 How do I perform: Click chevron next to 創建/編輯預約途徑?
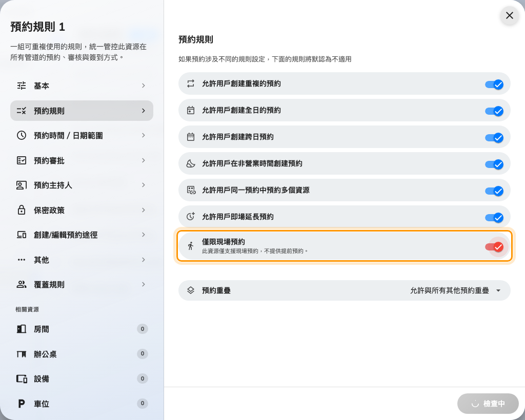pyautogui.click(x=144, y=235)
